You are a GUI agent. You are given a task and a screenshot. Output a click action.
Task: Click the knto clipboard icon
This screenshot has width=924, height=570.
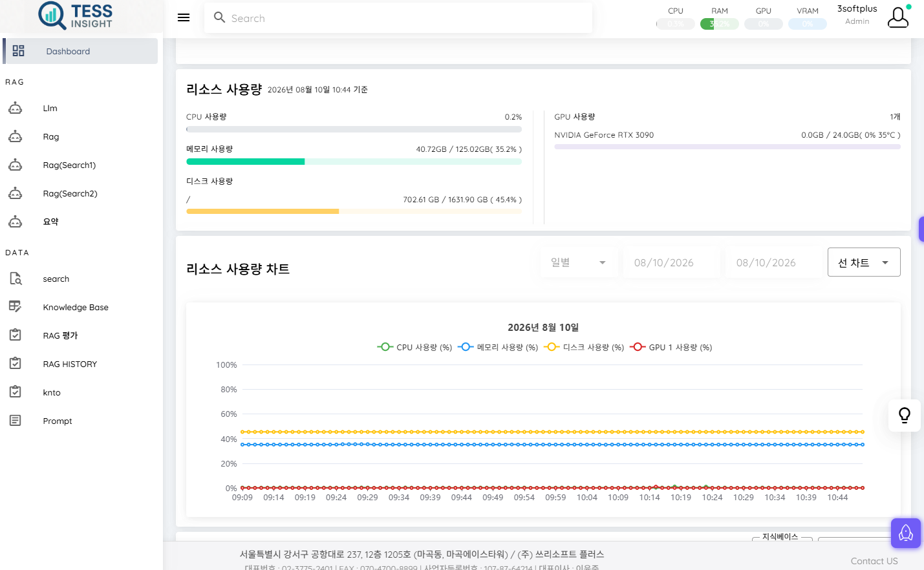coord(16,392)
